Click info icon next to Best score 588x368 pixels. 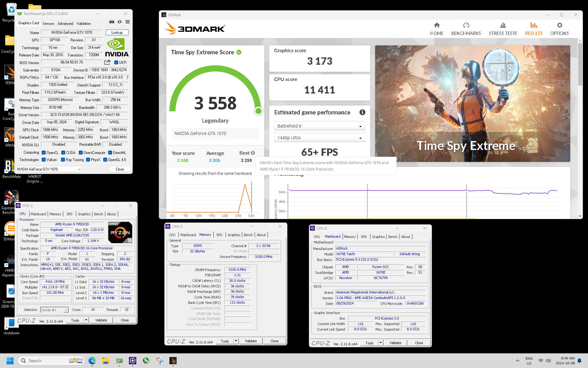[253, 153]
